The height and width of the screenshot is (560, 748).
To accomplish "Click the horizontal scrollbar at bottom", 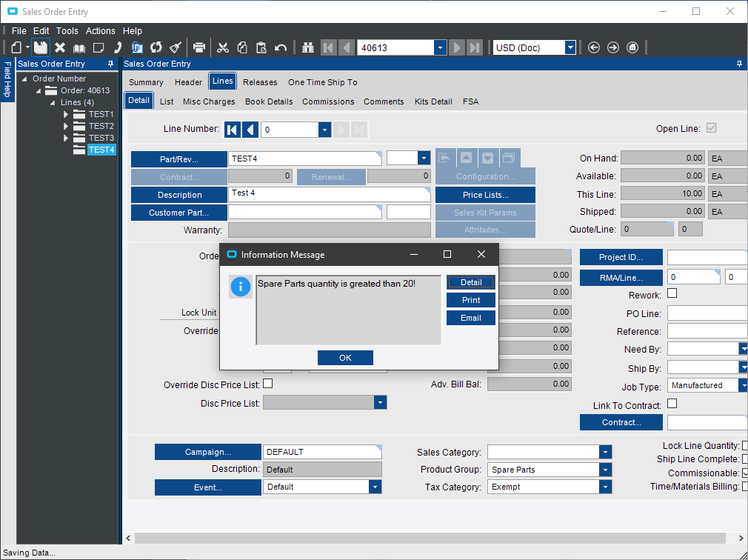I will pos(431,538).
